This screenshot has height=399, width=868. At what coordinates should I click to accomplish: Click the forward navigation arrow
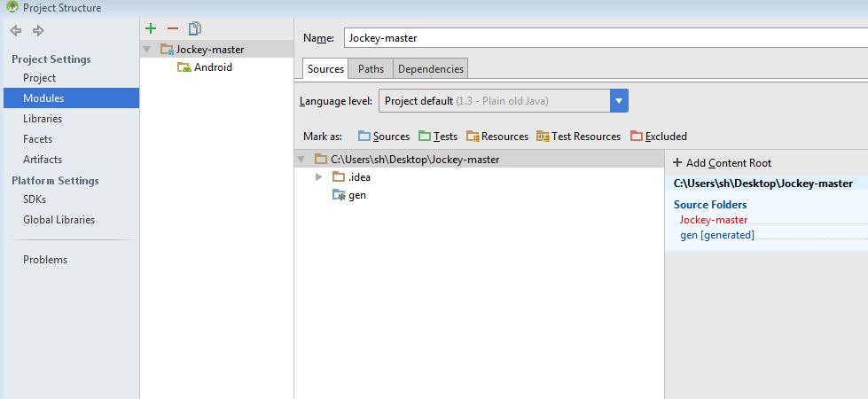38,31
